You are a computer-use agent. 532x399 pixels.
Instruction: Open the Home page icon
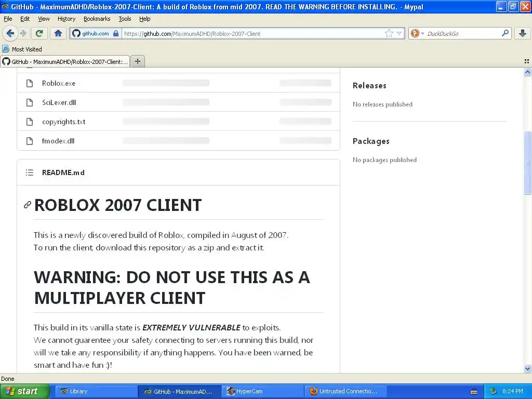[x=58, y=33]
